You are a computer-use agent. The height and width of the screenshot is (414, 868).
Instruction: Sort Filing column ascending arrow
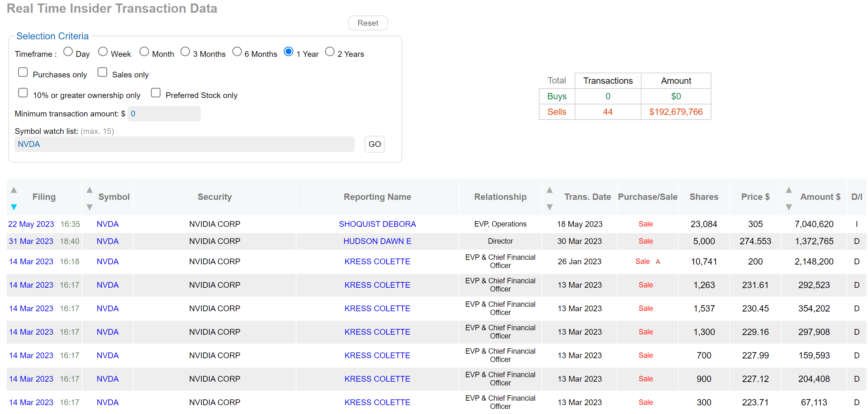[x=14, y=190]
